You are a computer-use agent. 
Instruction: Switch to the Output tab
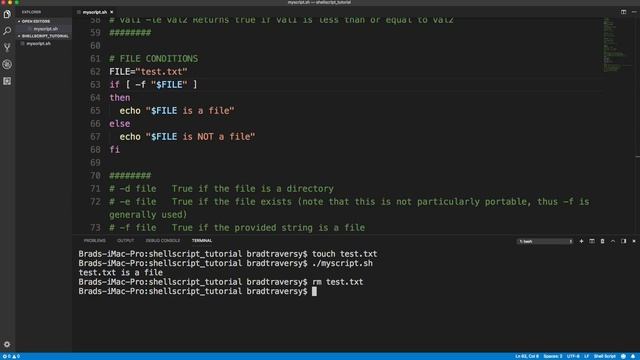pos(125,240)
